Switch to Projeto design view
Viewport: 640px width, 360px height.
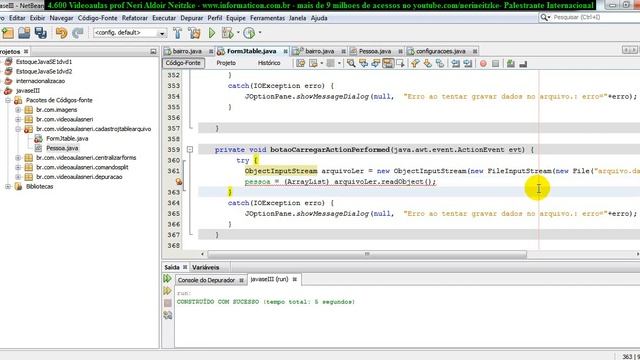pyautogui.click(x=226, y=63)
